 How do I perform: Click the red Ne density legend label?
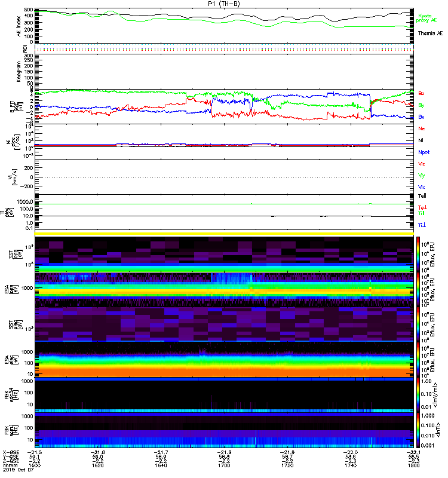click(422, 129)
